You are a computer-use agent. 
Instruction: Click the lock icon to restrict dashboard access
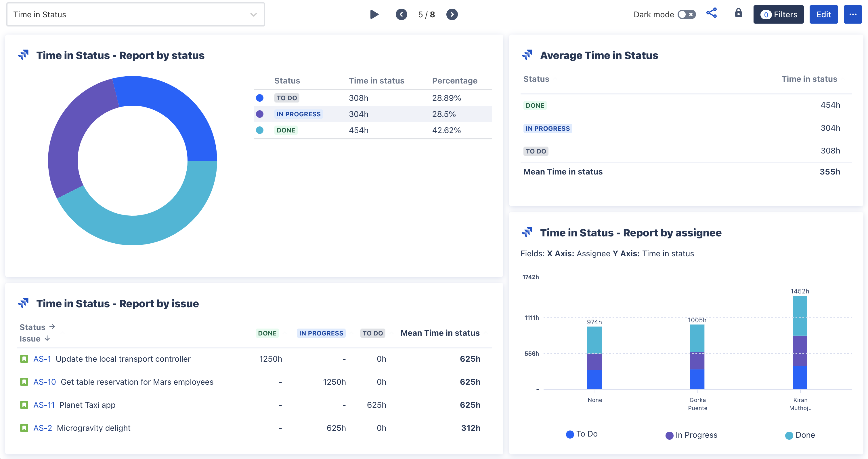click(738, 14)
